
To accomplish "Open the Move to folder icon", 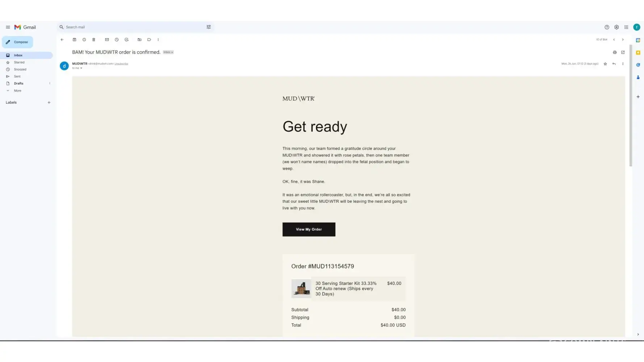I will [139, 40].
